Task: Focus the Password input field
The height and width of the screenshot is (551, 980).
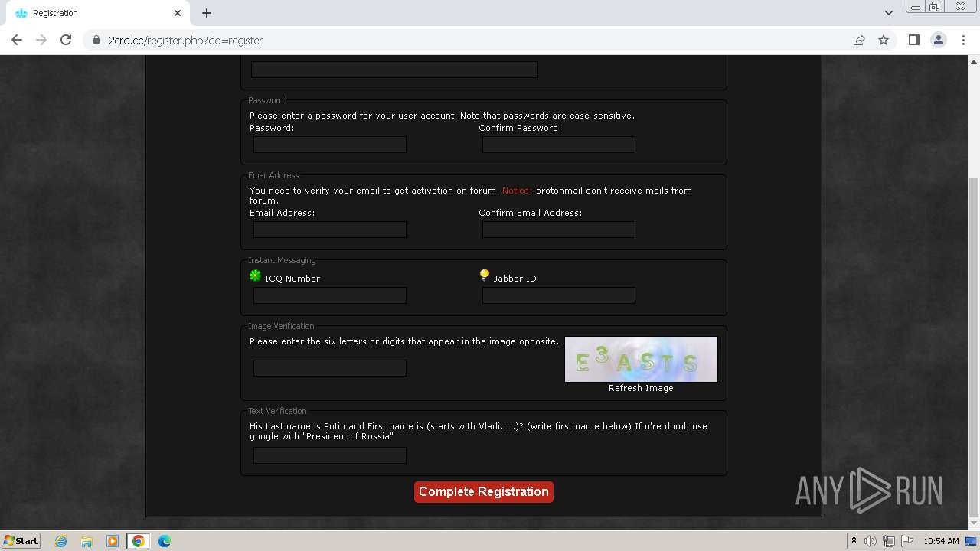Action: (x=330, y=145)
